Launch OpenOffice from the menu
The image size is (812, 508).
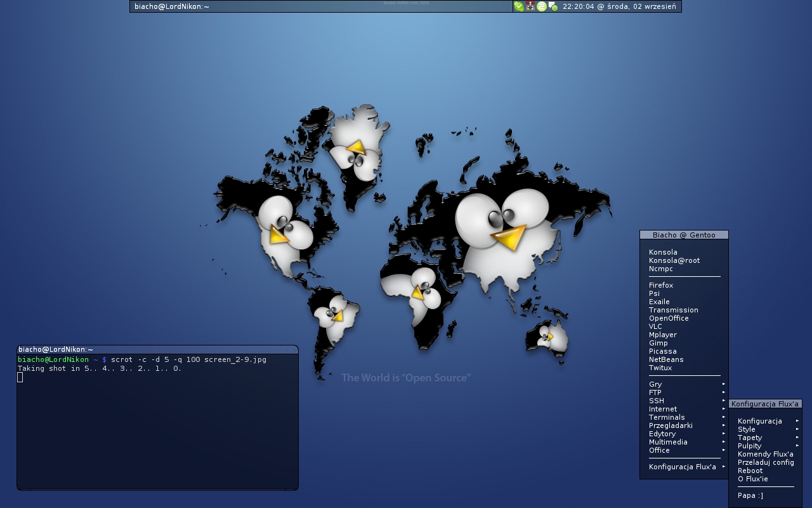tap(684, 318)
